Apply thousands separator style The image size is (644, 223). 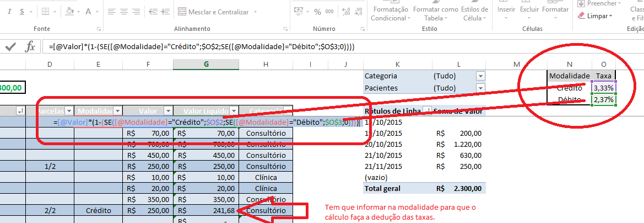(x=329, y=12)
